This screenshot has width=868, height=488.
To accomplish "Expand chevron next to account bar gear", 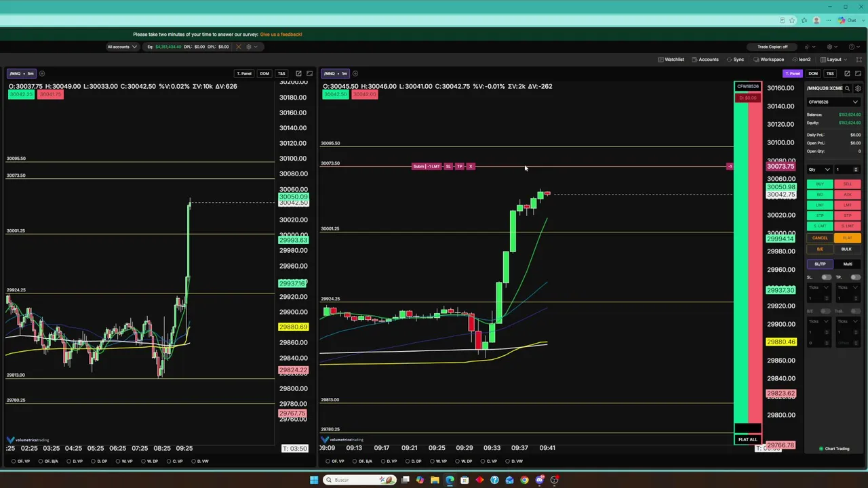I will [256, 47].
